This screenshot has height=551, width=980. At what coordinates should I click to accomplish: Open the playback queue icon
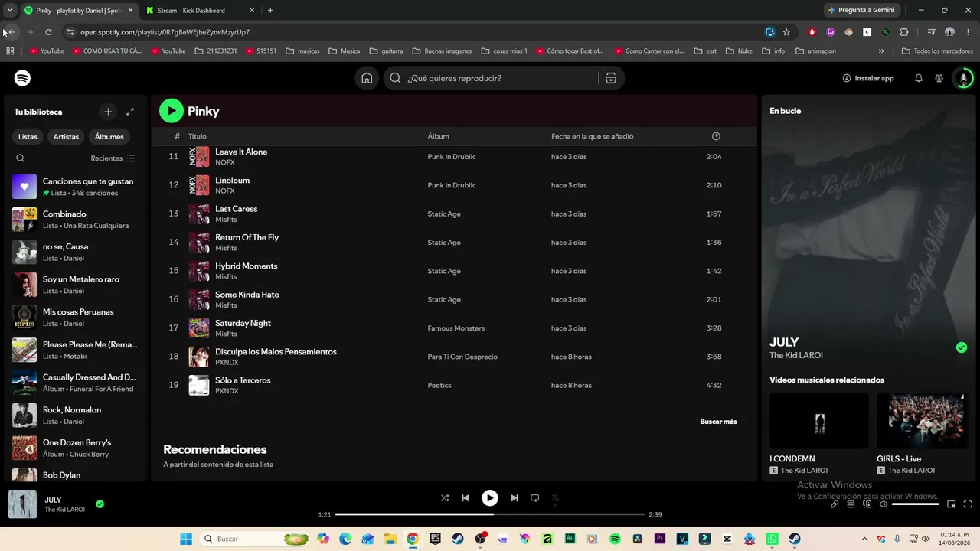click(x=851, y=504)
